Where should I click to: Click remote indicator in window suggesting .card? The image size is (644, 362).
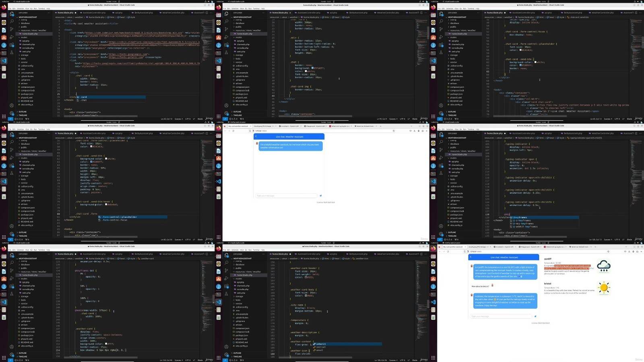10,119
